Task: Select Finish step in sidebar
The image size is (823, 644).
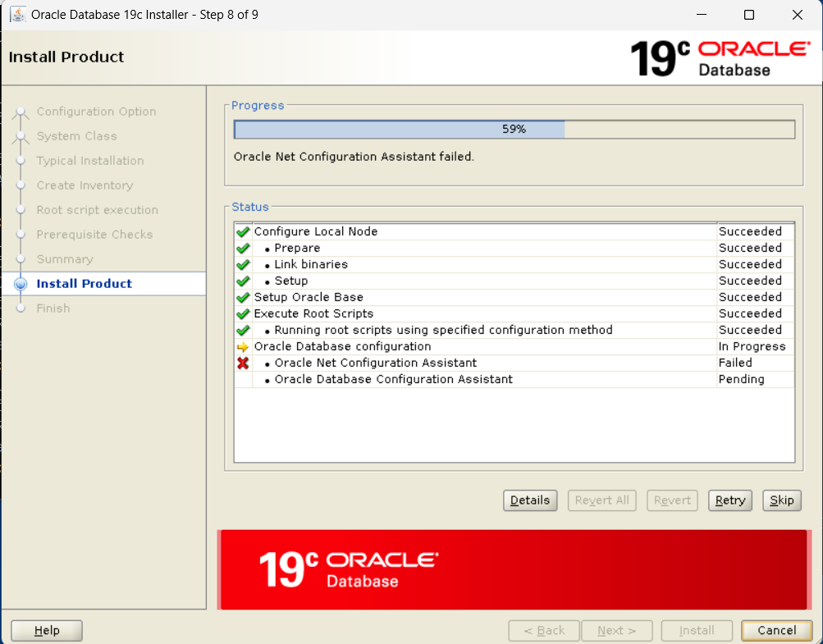Action: pos(53,308)
